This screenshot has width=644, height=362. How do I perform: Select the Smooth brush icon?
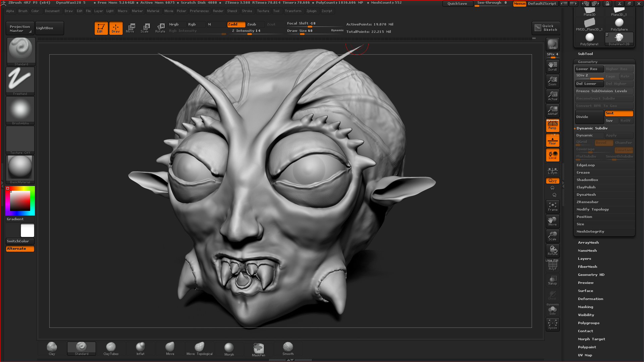pyautogui.click(x=288, y=348)
